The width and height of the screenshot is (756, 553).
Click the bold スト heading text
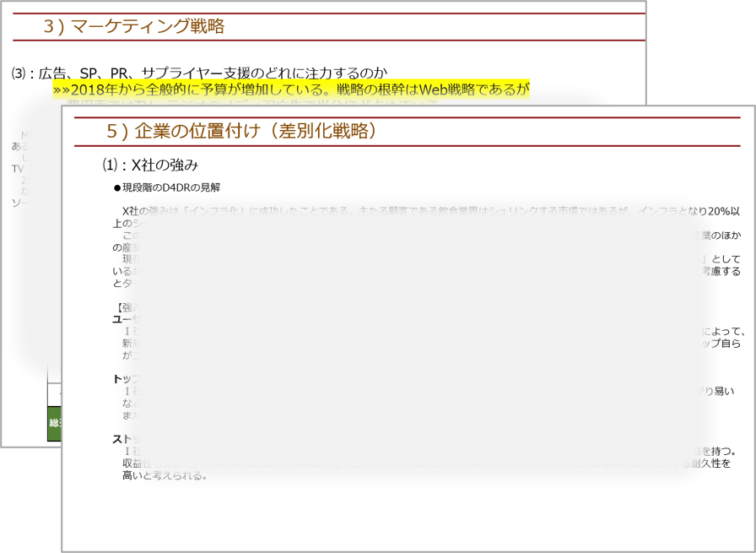[120, 439]
